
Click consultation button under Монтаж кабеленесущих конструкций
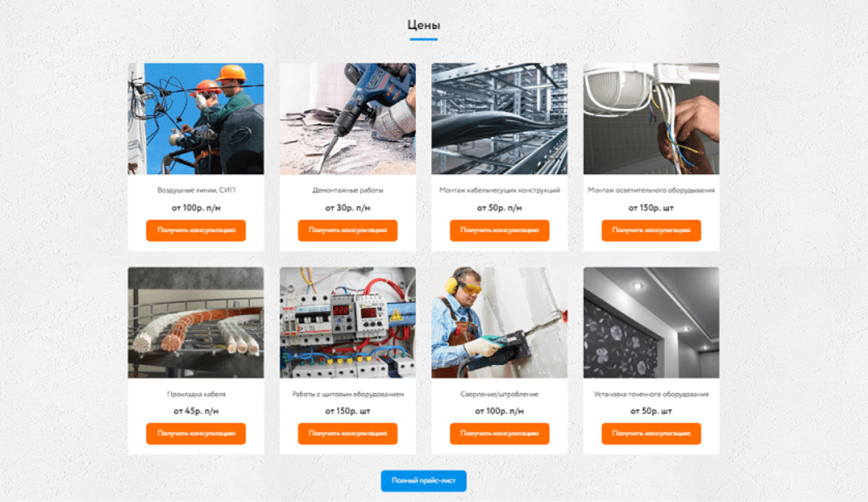coord(499,230)
